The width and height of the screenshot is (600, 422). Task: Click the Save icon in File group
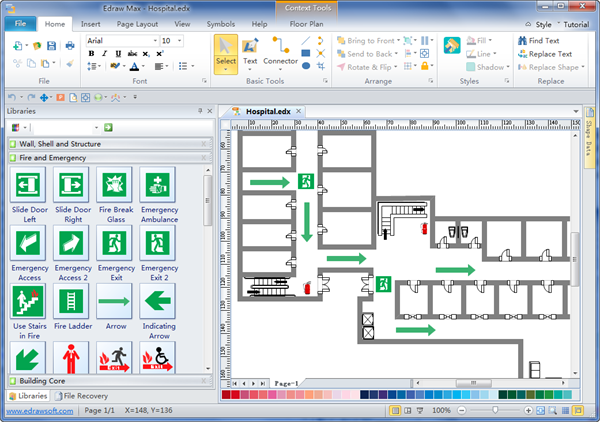click(x=52, y=46)
